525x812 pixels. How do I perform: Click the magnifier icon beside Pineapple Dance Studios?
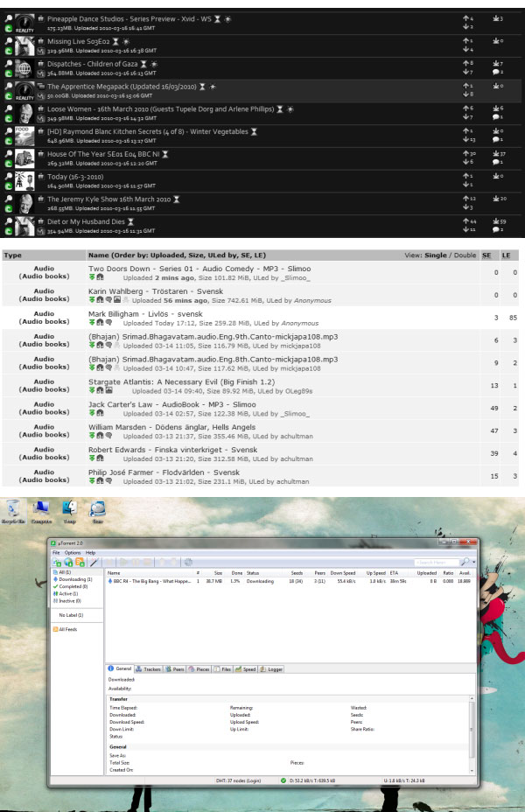(x=9, y=16)
